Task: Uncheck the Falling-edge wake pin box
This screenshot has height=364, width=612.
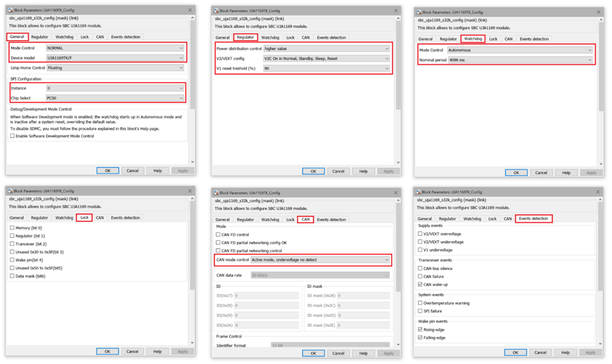Action: pyautogui.click(x=421, y=338)
